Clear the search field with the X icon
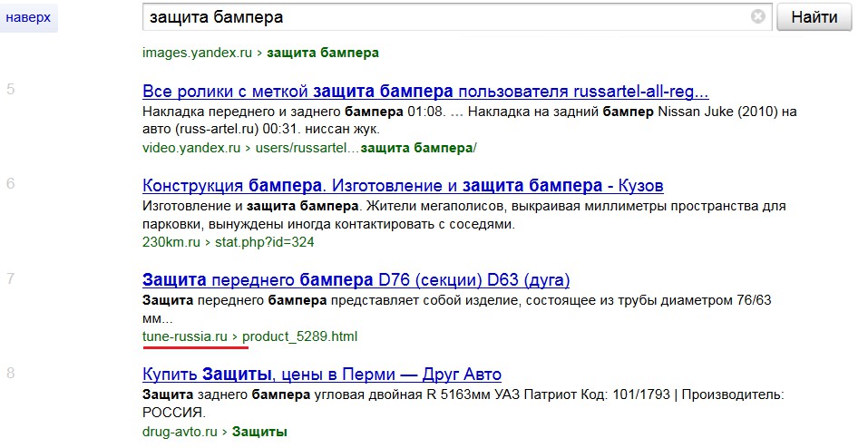The height and width of the screenshot is (448, 868). click(x=758, y=16)
